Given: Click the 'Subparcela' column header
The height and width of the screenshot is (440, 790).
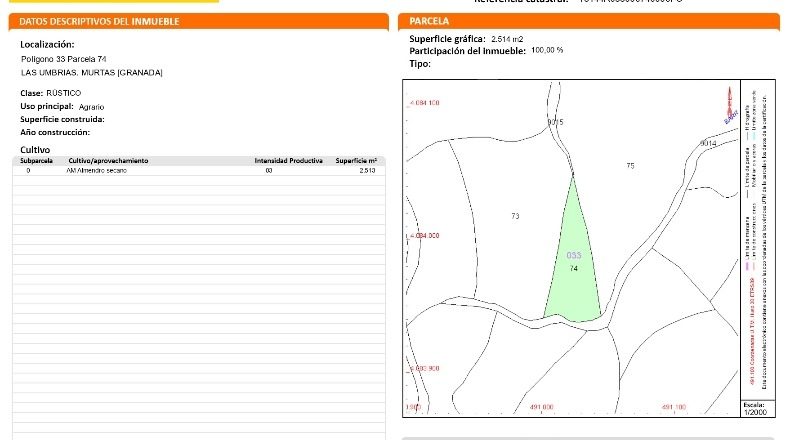Looking at the screenshot, I should [36, 161].
